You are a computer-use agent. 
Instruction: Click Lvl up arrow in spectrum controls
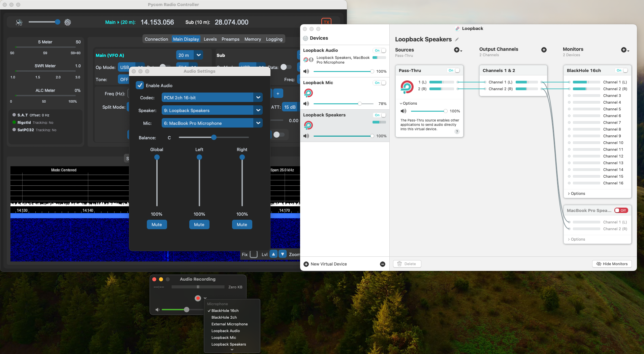(273, 254)
